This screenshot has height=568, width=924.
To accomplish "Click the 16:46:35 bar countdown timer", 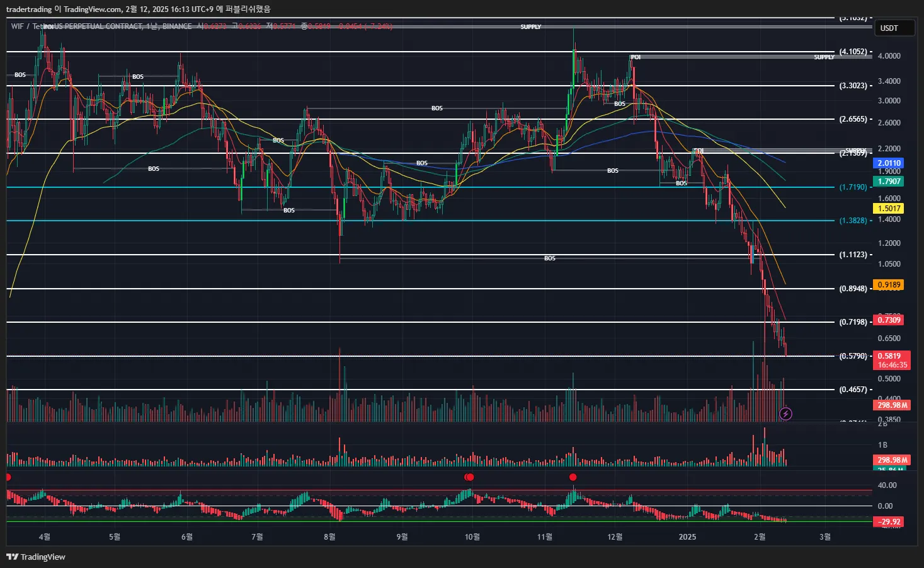I will pyautogui.click(x=891, y=365).
